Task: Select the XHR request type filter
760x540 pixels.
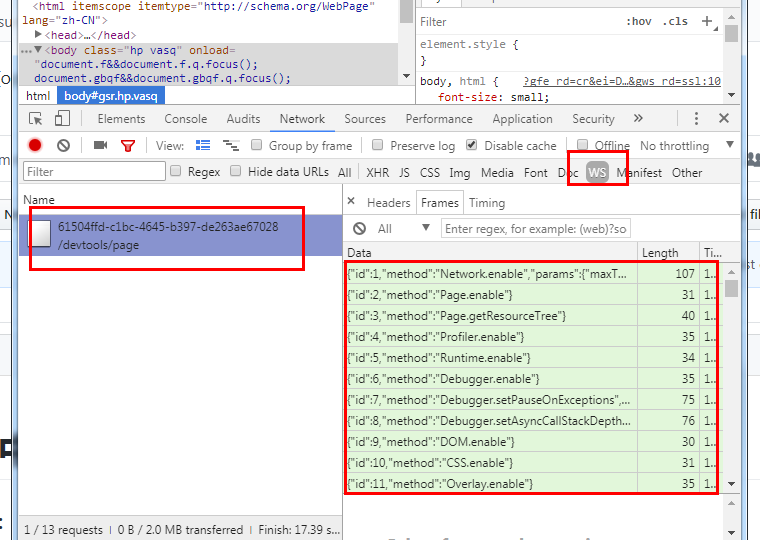Action: tap(378, 173)
